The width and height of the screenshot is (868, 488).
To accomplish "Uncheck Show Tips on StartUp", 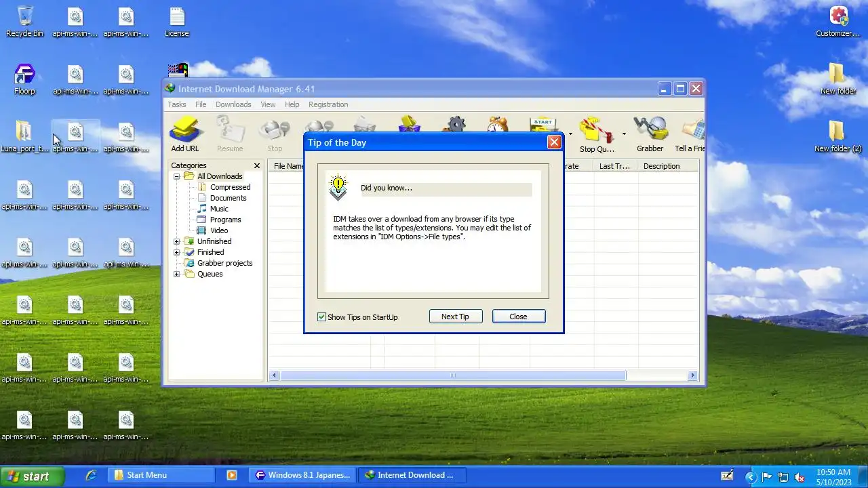I will (x=322, y=317).
